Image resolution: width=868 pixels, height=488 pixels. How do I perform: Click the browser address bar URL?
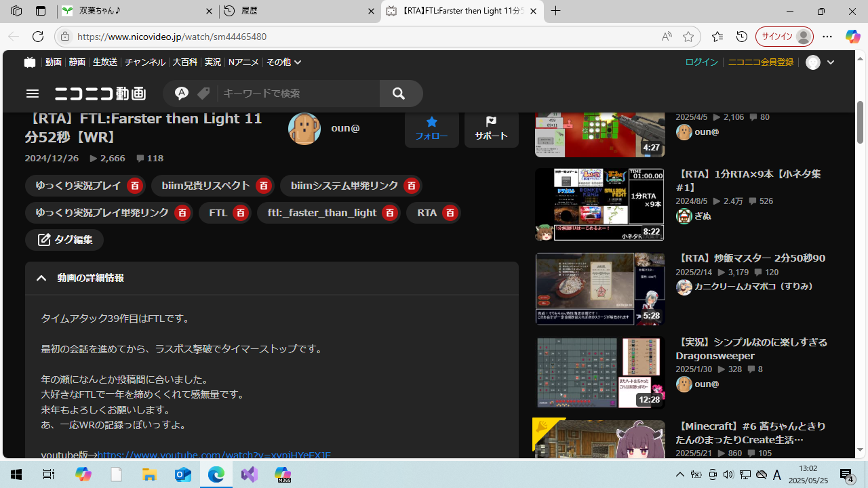tap(172, 37)
